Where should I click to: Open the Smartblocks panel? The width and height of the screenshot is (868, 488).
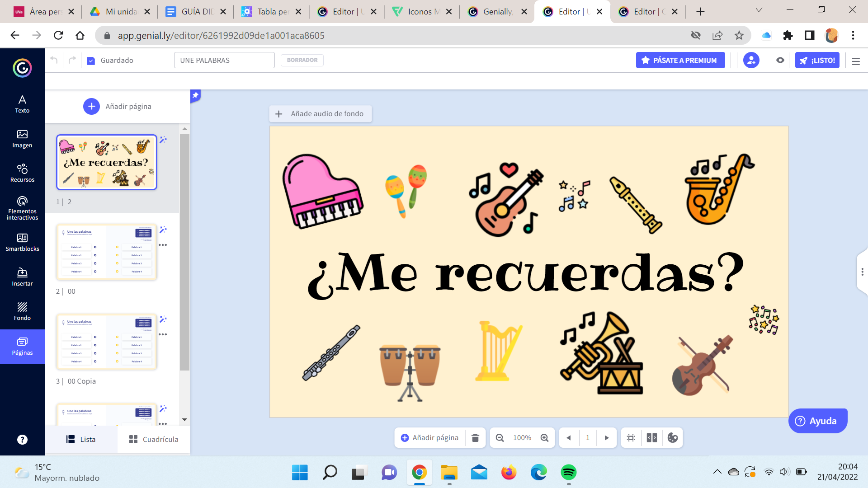[x=22, y=242]
